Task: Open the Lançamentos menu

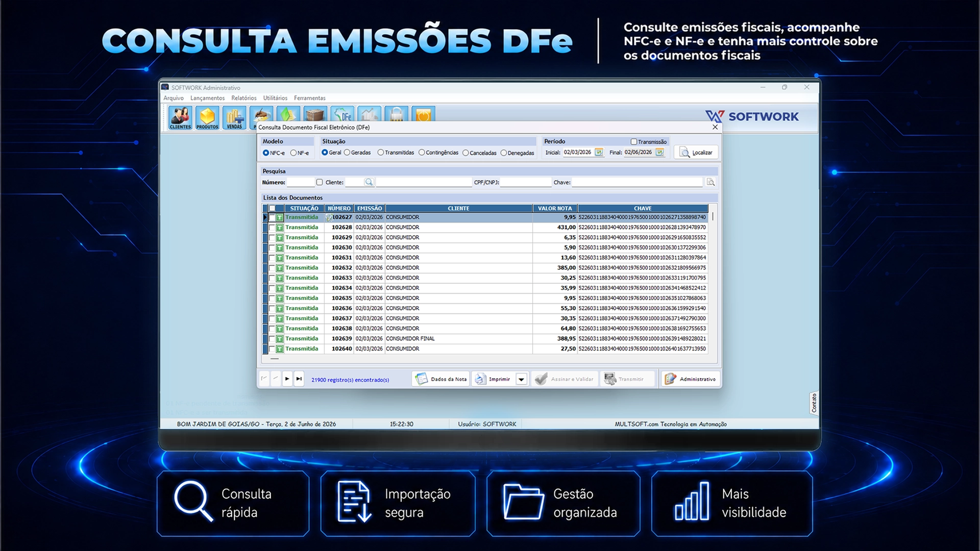Action: point(207,98)
